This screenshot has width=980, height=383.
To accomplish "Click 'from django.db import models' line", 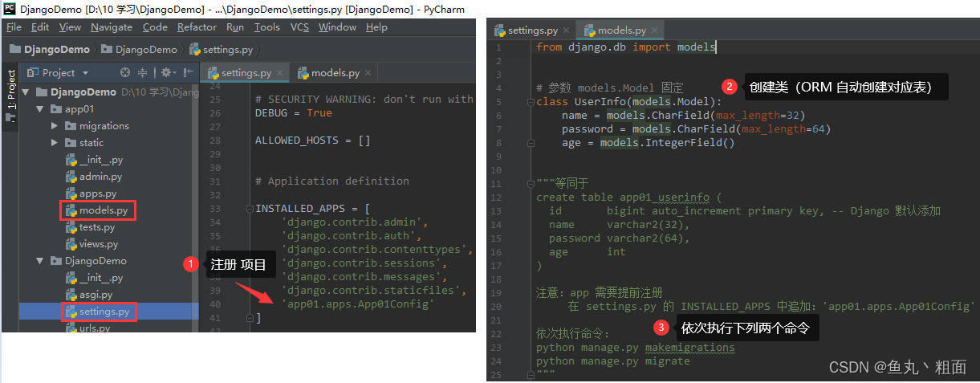I will [x=626, y=47].
